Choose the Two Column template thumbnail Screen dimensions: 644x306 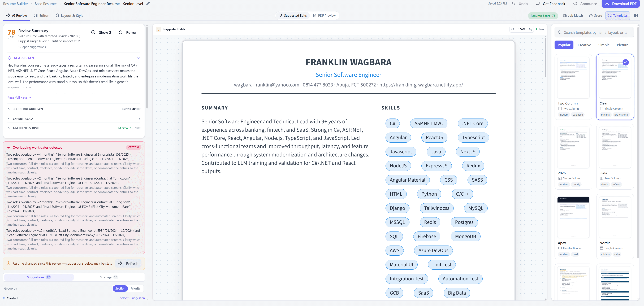click(573, 78)
